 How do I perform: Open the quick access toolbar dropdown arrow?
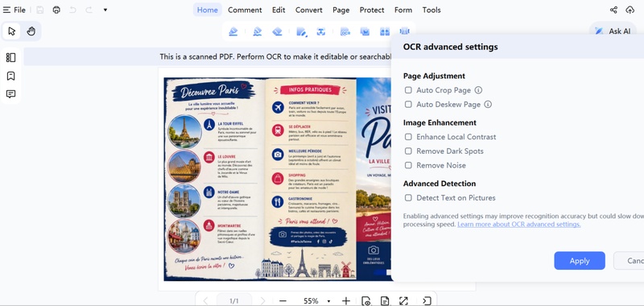105,10
